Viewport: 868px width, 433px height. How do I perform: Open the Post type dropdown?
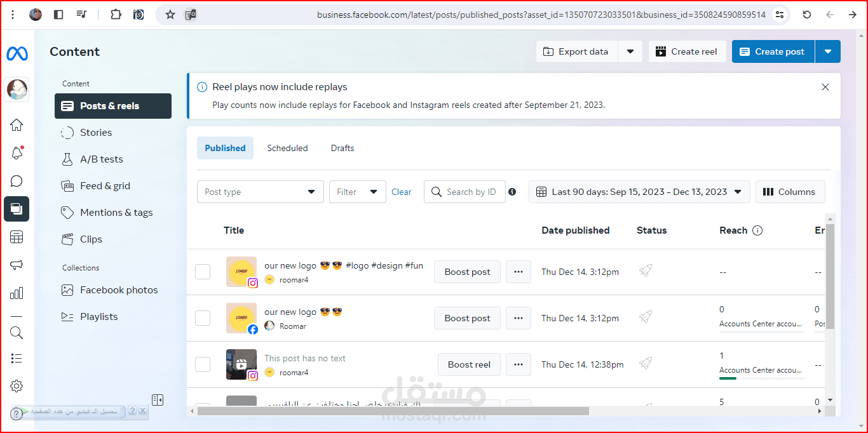pos(261,192)
